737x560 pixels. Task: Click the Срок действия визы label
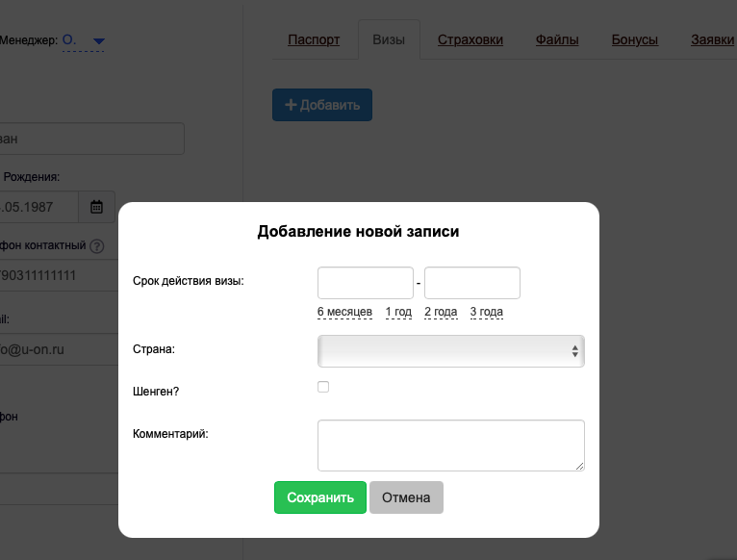(188, 281)
